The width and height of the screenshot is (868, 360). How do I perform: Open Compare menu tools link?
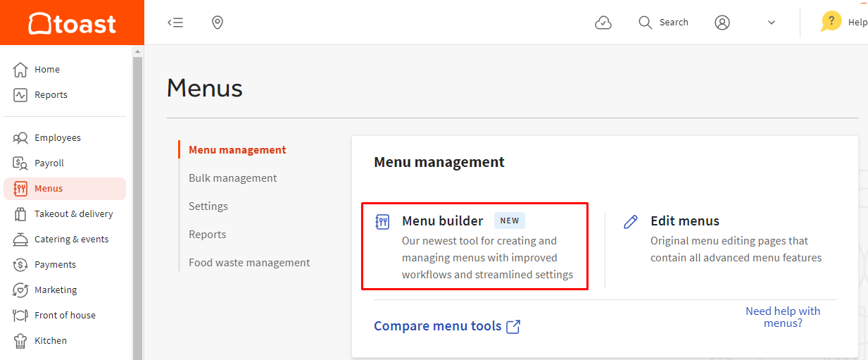(438, 326)
